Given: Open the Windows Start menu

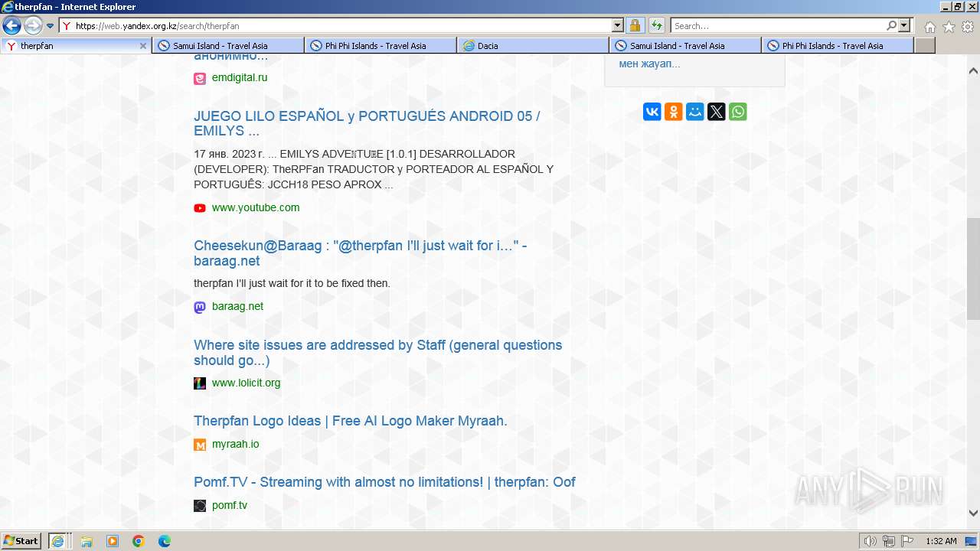Looking at the screenshot, I should [21, 541].
